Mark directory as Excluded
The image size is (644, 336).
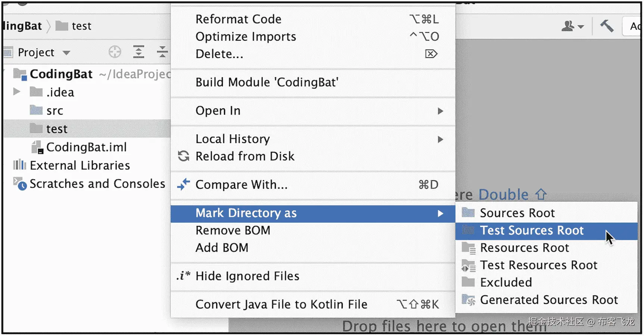click(505, 283)
